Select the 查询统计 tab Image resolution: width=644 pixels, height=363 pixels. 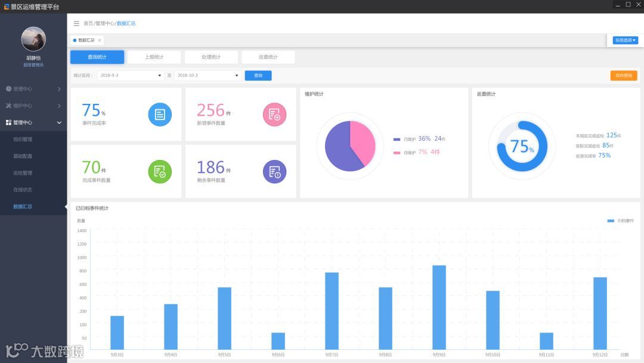(x=97, y=57)
